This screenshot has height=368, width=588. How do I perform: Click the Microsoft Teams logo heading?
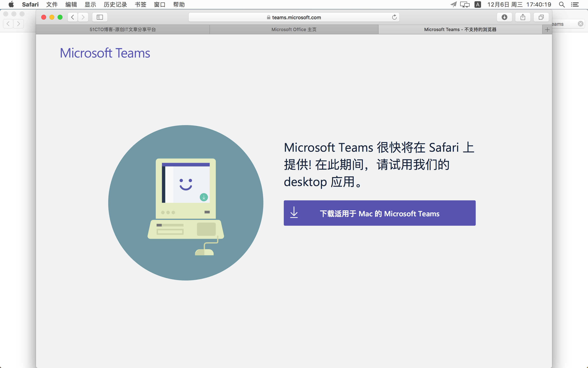tap(105, 53)
